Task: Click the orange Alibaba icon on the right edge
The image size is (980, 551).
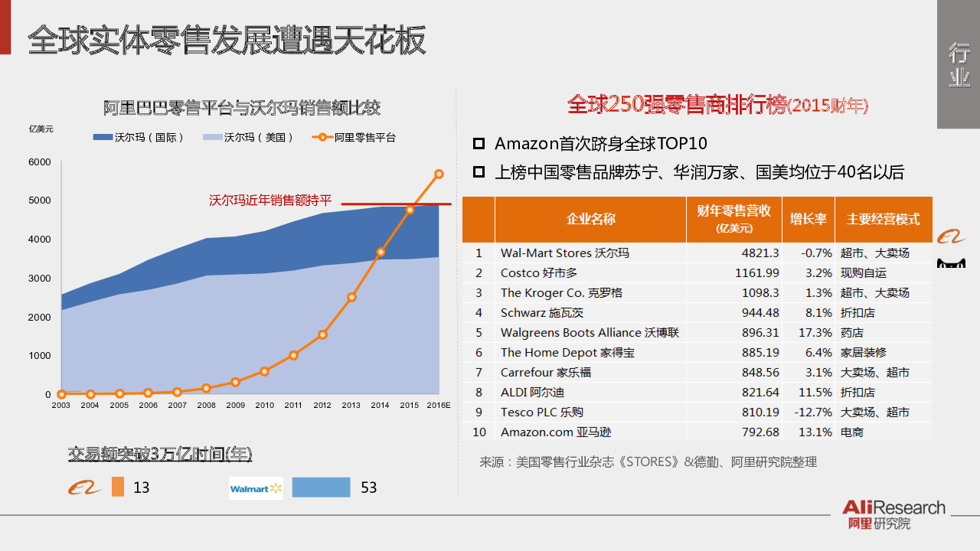Action: click(952, 238)
